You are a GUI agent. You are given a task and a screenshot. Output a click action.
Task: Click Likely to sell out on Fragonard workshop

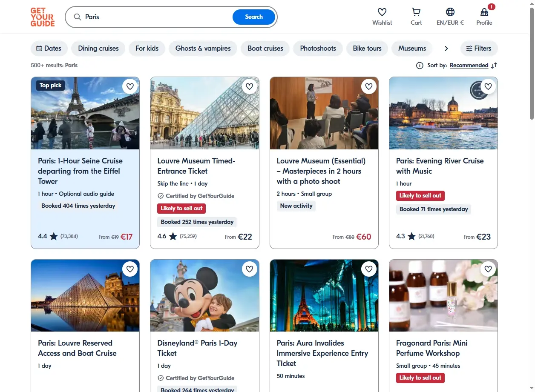420,378
